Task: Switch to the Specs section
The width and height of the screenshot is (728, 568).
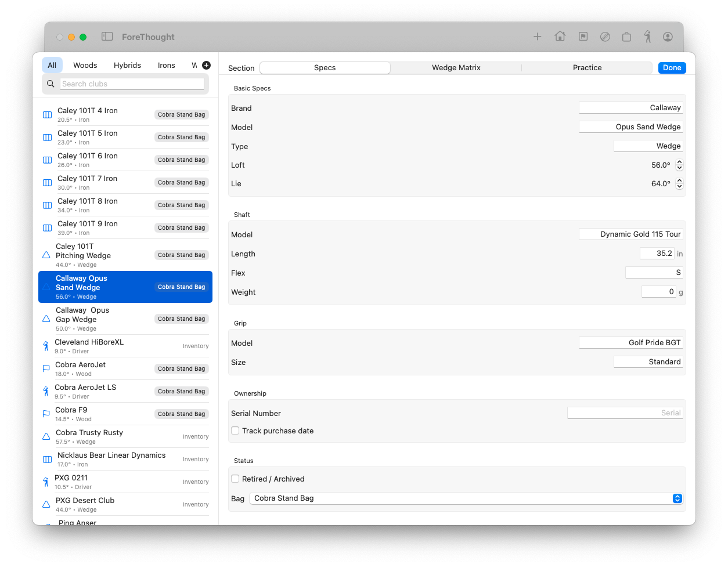Action: point(325,68)
